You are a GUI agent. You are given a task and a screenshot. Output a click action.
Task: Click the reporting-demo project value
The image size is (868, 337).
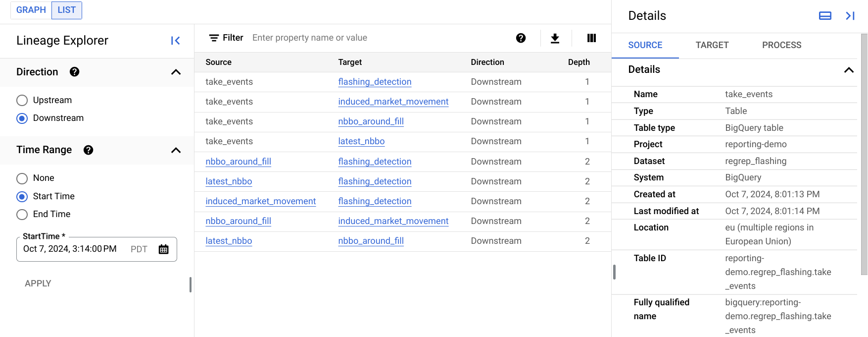[756, 144]
